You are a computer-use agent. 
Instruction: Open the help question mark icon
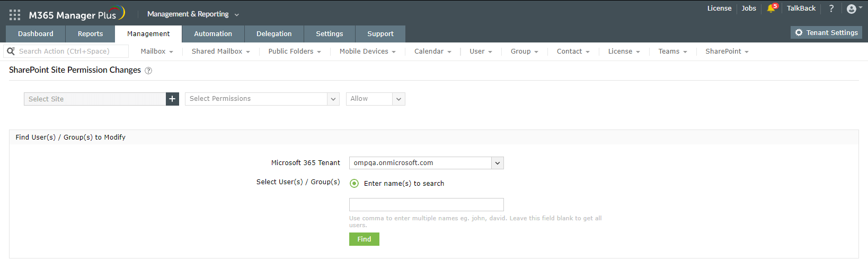[x=831, y=8]
